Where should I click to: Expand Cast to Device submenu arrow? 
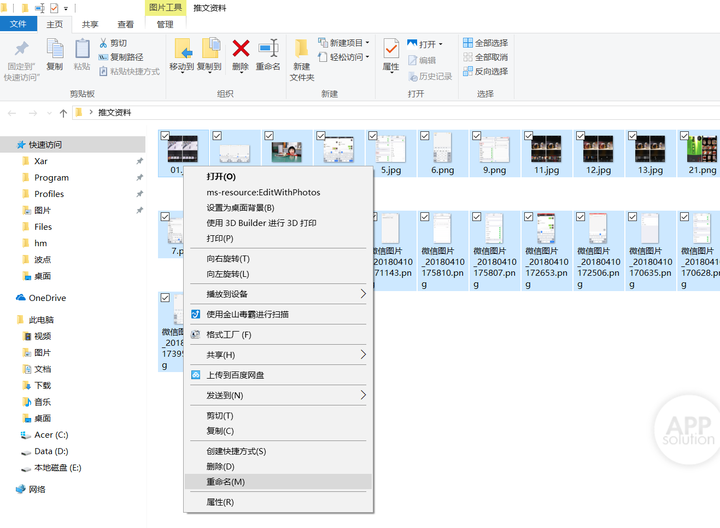coord(363,294)
